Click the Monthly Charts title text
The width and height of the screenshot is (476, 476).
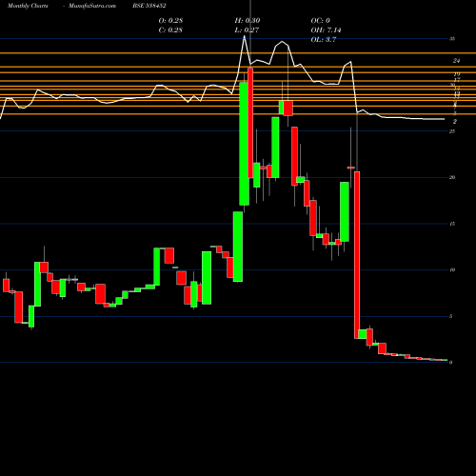pyautogui.click(x=28, y=6)
